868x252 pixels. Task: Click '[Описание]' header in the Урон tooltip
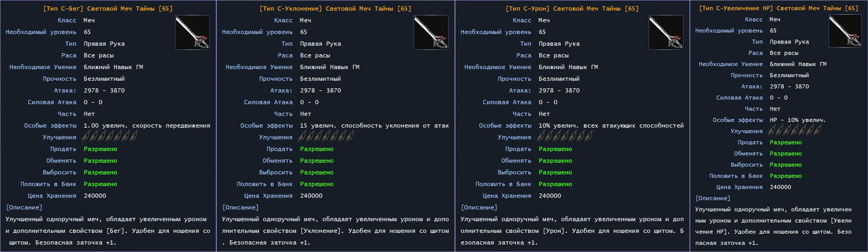click(x=479, y=207)
